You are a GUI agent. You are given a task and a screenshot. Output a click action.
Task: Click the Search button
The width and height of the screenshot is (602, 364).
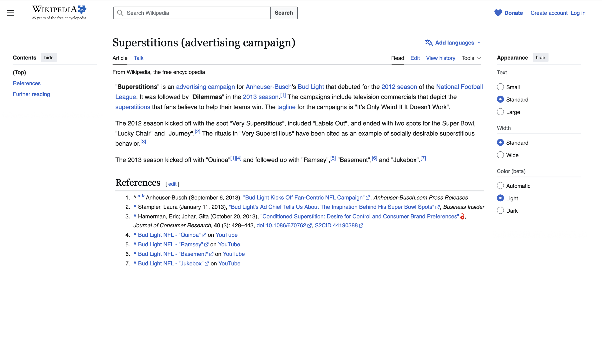click(284, 13)
